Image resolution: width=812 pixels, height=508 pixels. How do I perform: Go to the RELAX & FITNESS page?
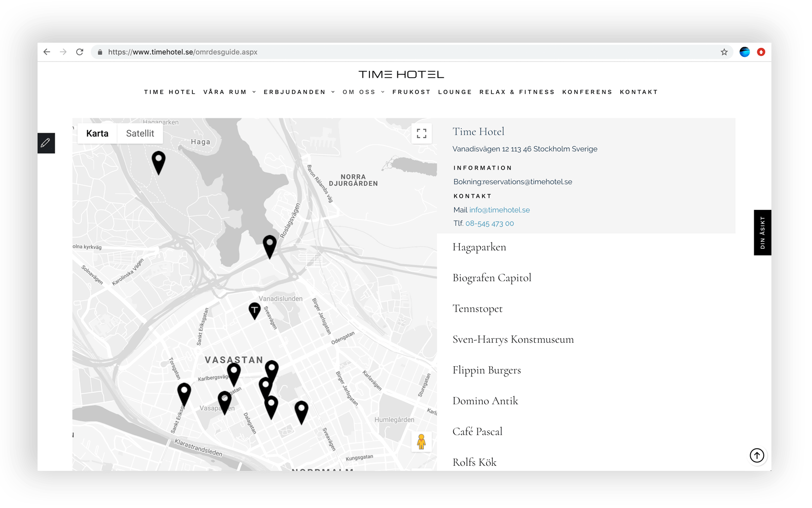(517, 92)
